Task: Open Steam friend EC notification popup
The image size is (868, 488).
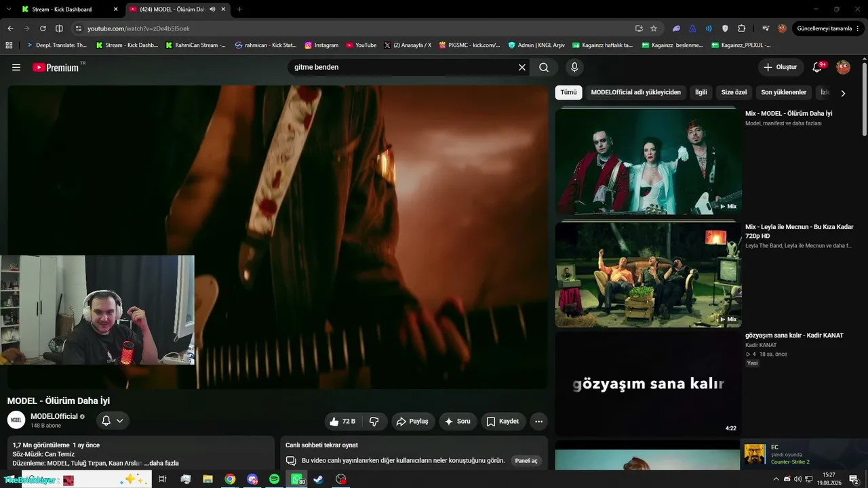Action: [x=803, y=454]
